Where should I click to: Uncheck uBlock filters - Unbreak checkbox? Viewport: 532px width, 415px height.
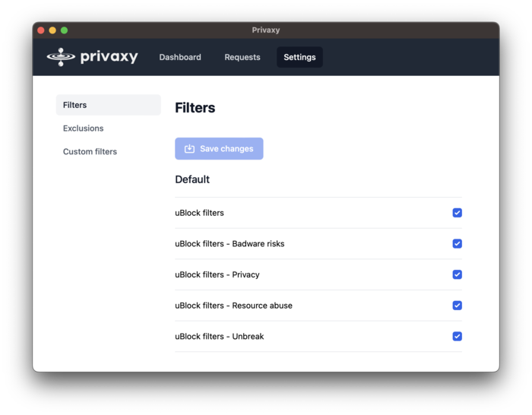[x=457, y=336]
